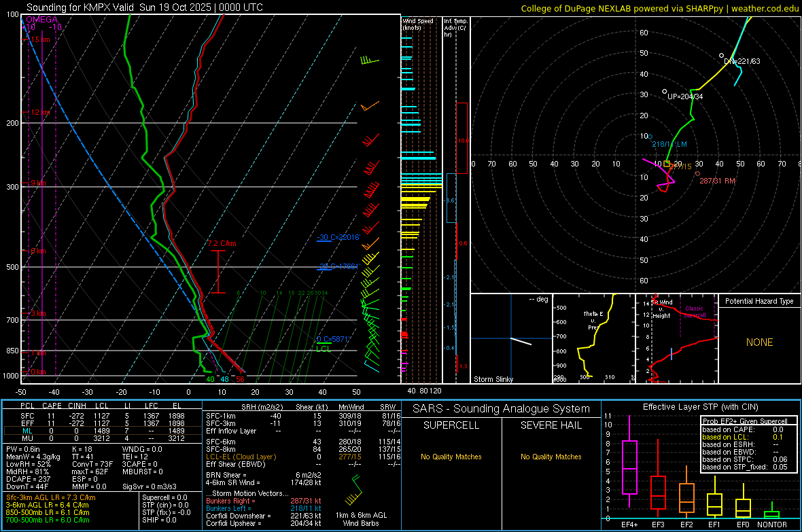Click the 'LCL-EL (Cloud Layer)' row label

(x=241, y=457)
